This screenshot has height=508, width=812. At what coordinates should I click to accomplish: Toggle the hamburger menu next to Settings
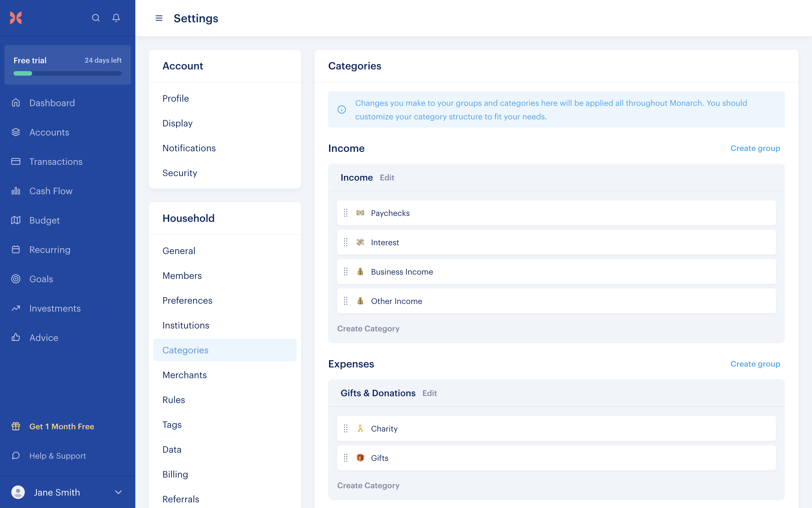point(159,18)
